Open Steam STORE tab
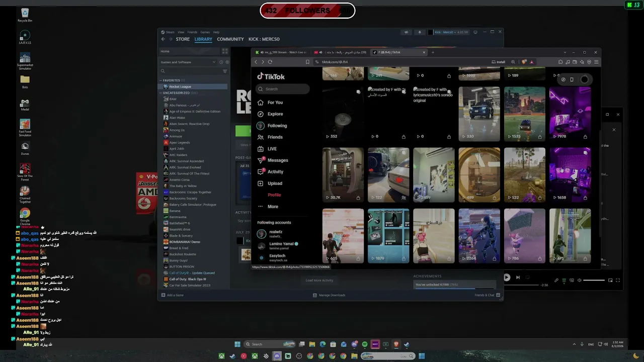 click(183, 39)
